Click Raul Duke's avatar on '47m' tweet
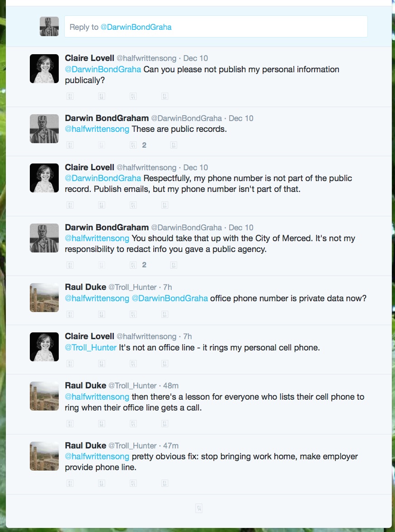The width and height of the screenshot is (395, 532). (x=44, y=456)
